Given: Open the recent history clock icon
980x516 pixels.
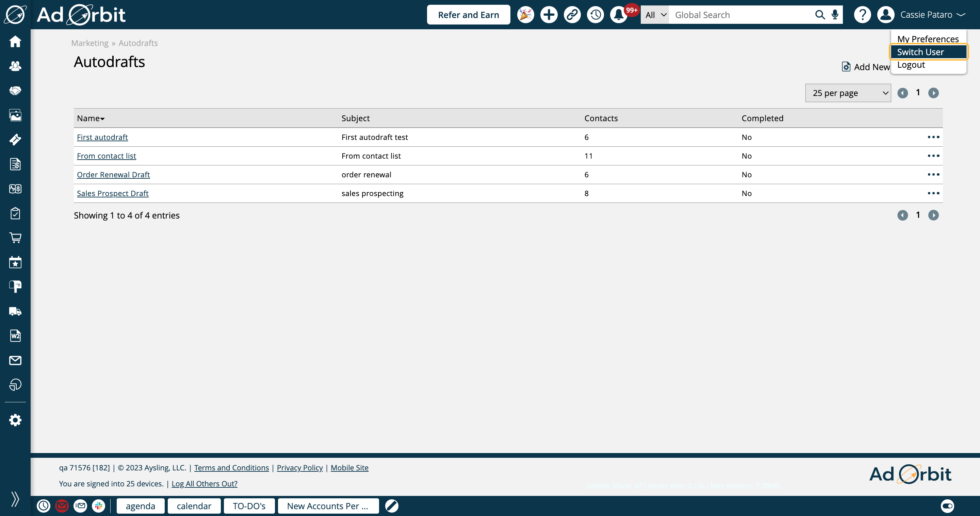Looking at the screenshot, I should pyautogui.click(x=595, y=15).
